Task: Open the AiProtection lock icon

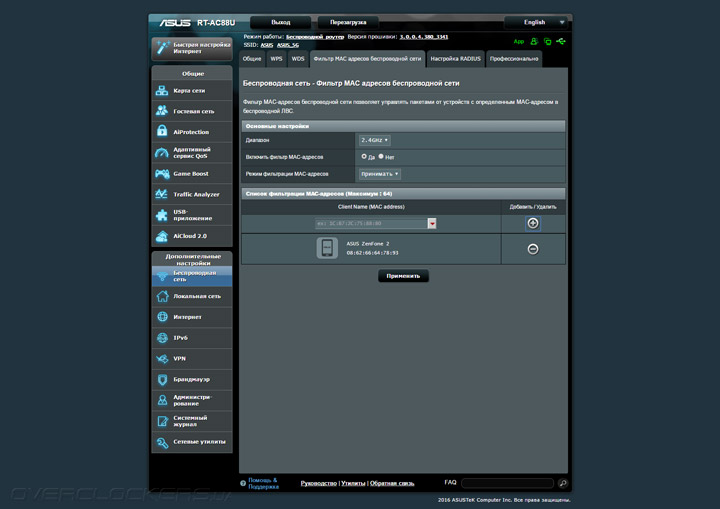Action: pyautogui.click(x=162, y=131)
